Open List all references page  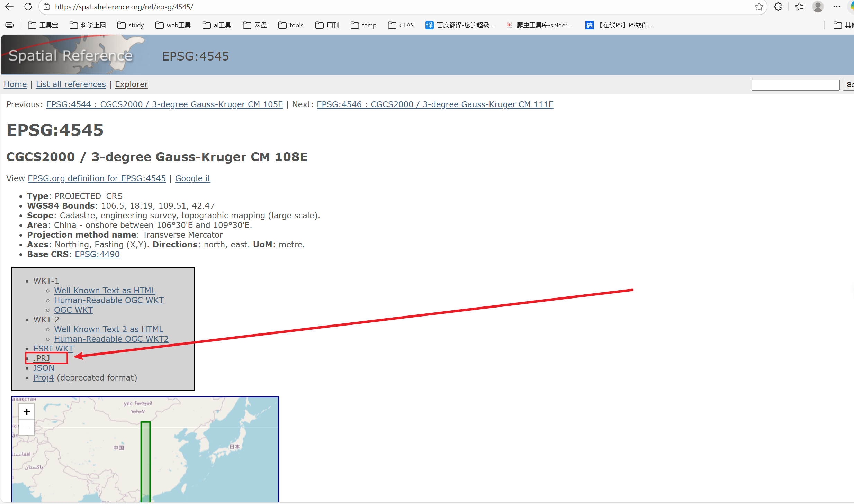(x=71, y=84)
